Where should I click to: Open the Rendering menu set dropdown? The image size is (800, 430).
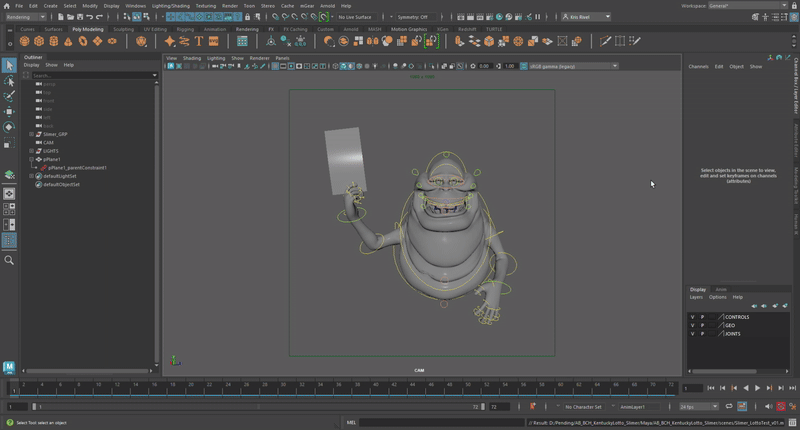[x=25, y=17]
